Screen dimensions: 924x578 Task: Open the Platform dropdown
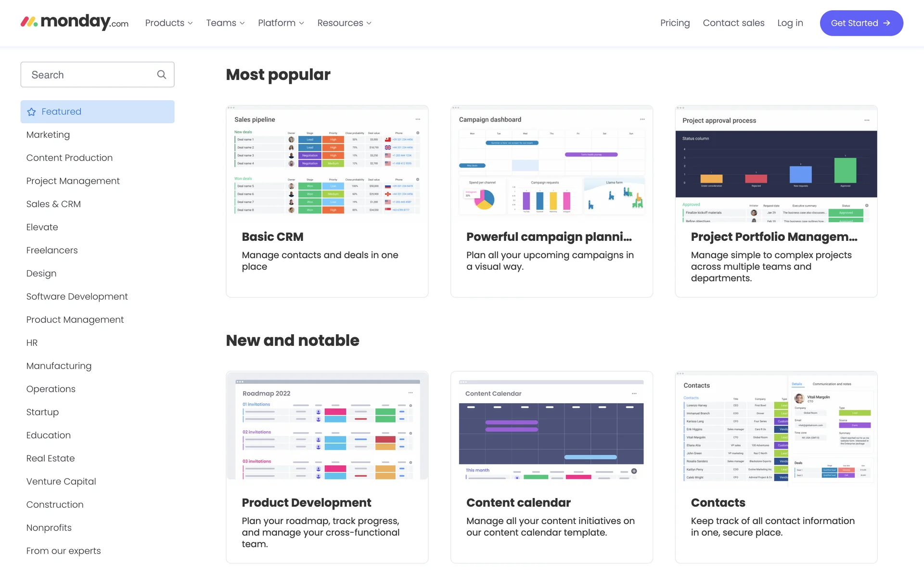pyautogui.click(x=281, y=23)
